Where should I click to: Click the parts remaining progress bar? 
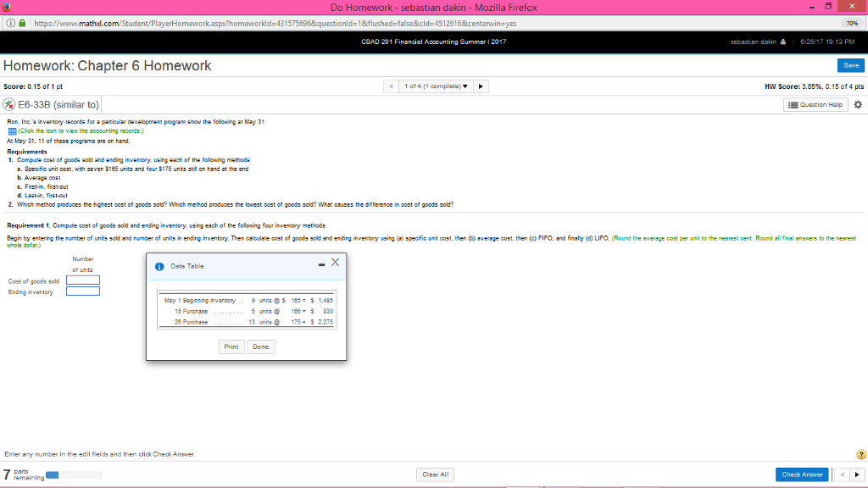point(74,474)
